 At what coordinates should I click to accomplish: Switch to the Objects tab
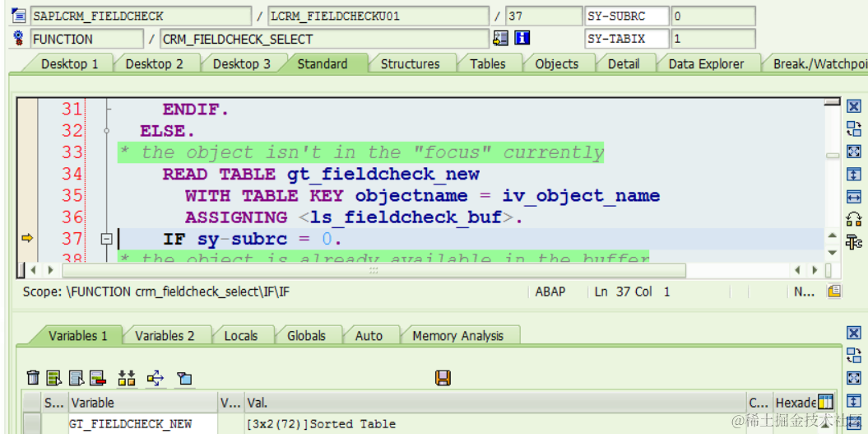click(x=557, y=63)
